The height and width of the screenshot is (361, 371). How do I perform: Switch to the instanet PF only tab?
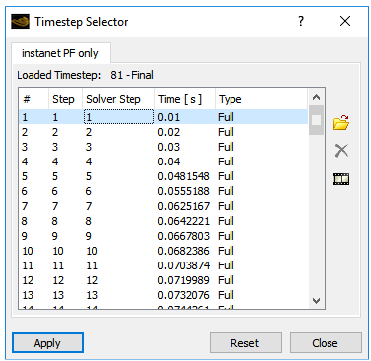[x=60, y=53]
